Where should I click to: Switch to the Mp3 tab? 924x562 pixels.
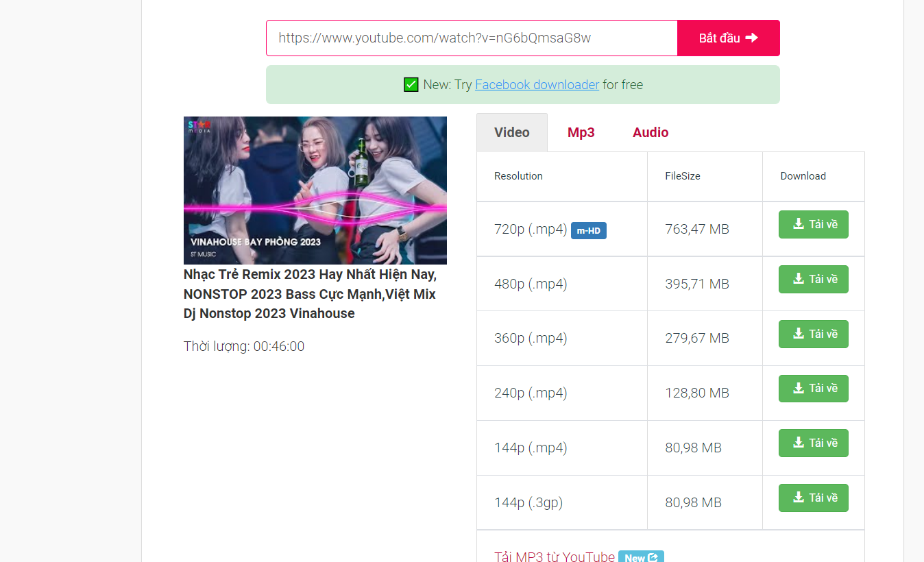[x=581, y=132]
